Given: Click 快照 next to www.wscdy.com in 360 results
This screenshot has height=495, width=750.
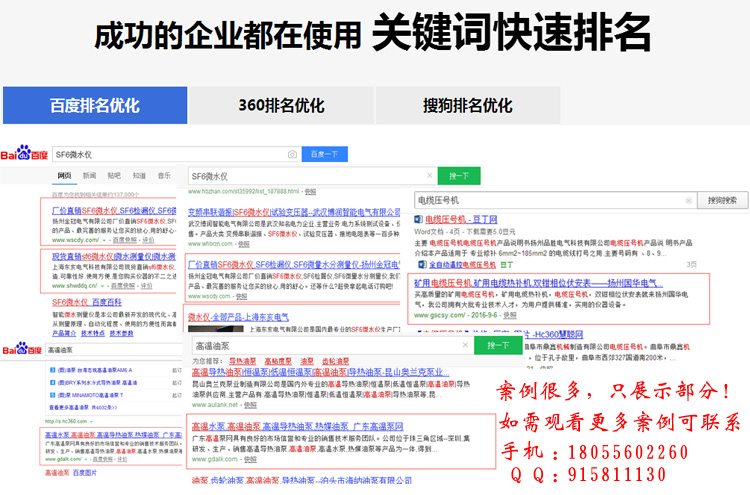Looking at the screenshot, I should pos(242,296).
